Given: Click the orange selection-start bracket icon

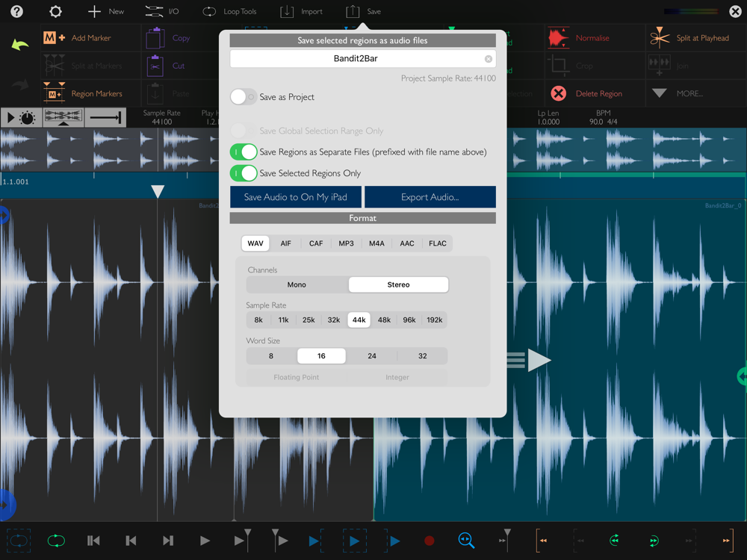Looking at the screenshot, I should [x=541, y=541].
